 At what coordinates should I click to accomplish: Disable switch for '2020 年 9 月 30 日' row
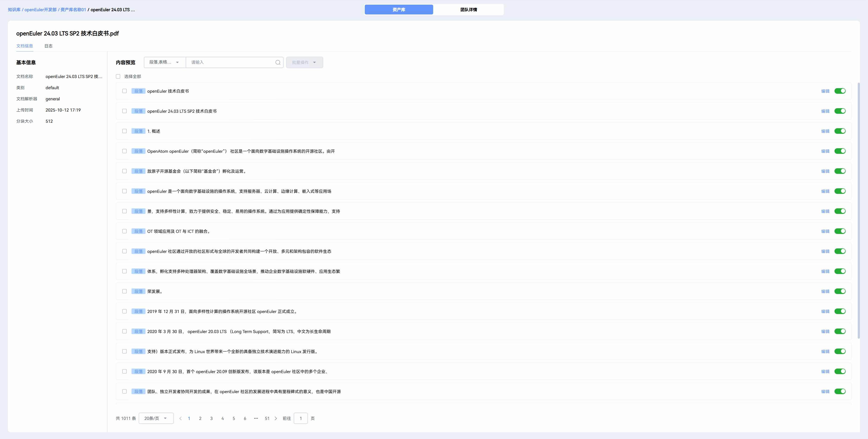point(840,371)
